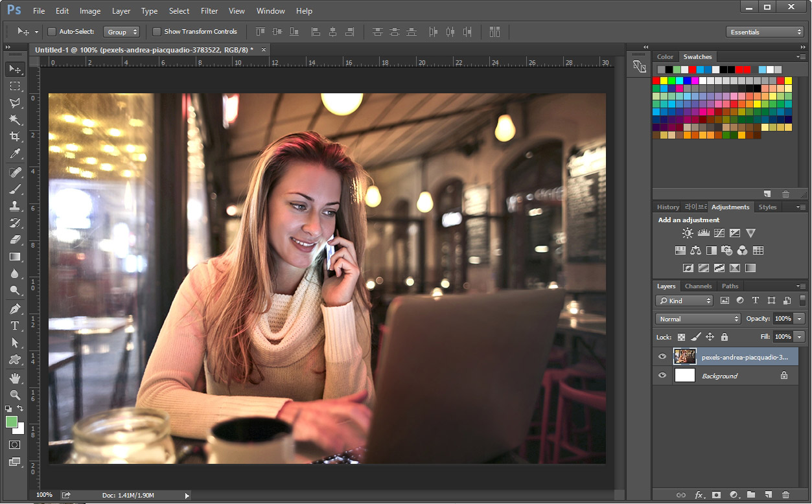812x504 pixels.
Task: Enable the Auto-Select checkbox
Action: coord(52,32)
